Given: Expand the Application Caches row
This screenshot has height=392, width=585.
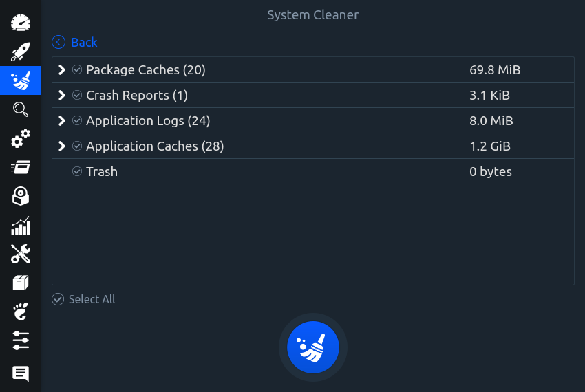Looking at the screenshot, I should [x=62, y=146].
